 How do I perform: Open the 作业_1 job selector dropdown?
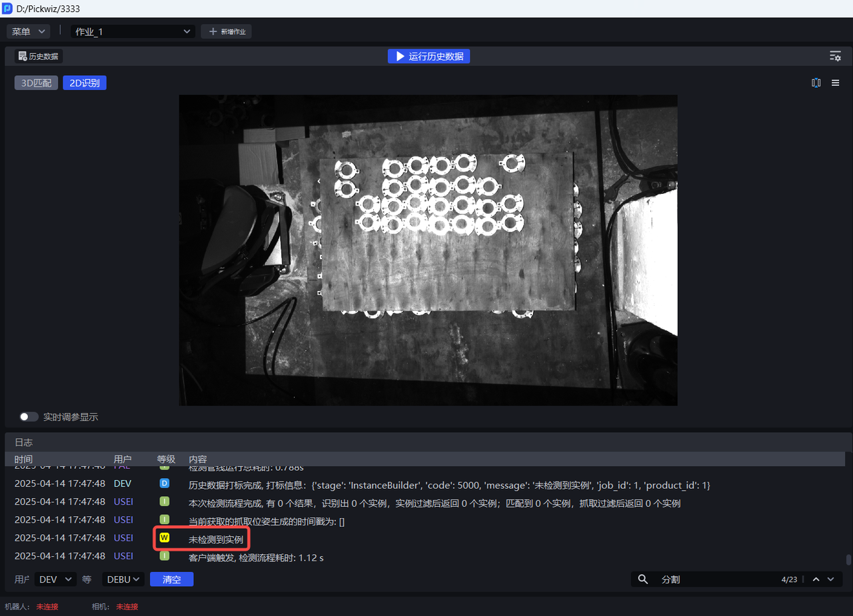pos(133,32)
